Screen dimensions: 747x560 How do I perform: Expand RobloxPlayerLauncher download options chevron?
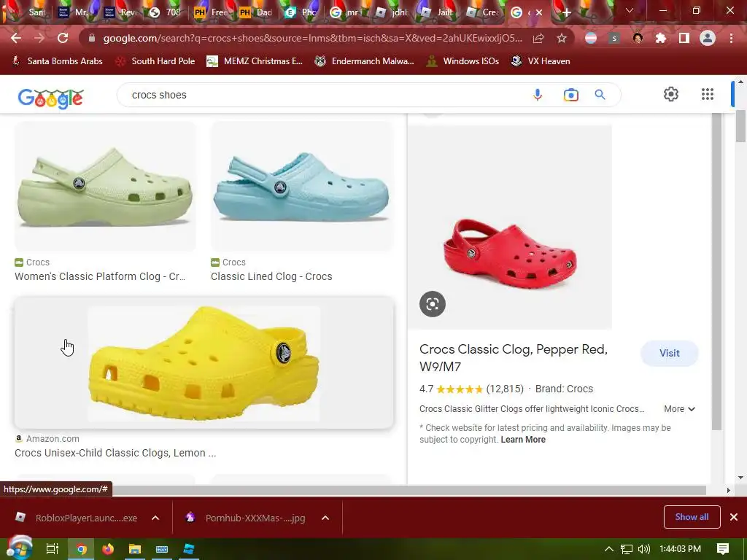155,518
